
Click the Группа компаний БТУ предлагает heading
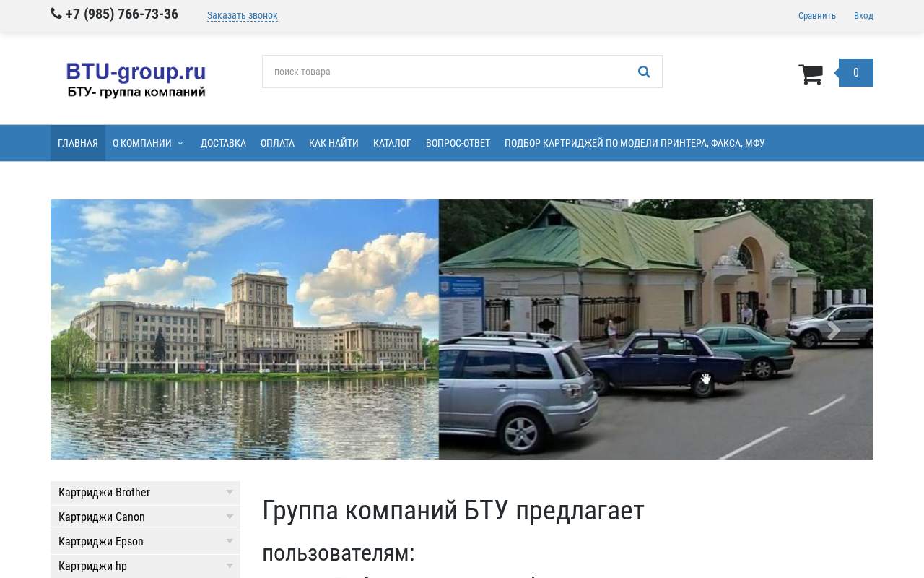(x=453, y=511)
